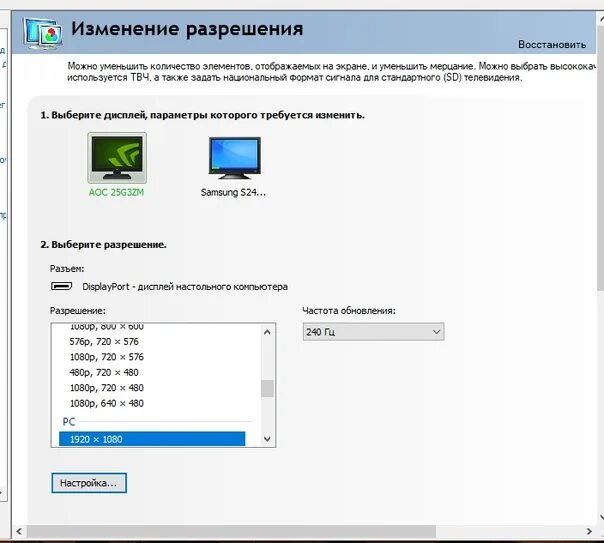
Task: Click resolution list scroll down arrow
Action: pyautogui.click(x=267, y=439)
